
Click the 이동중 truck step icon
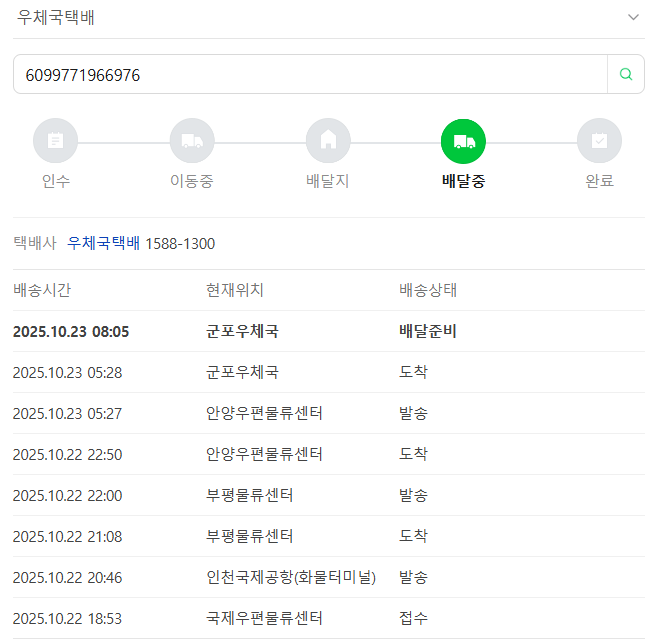[191, 141]
